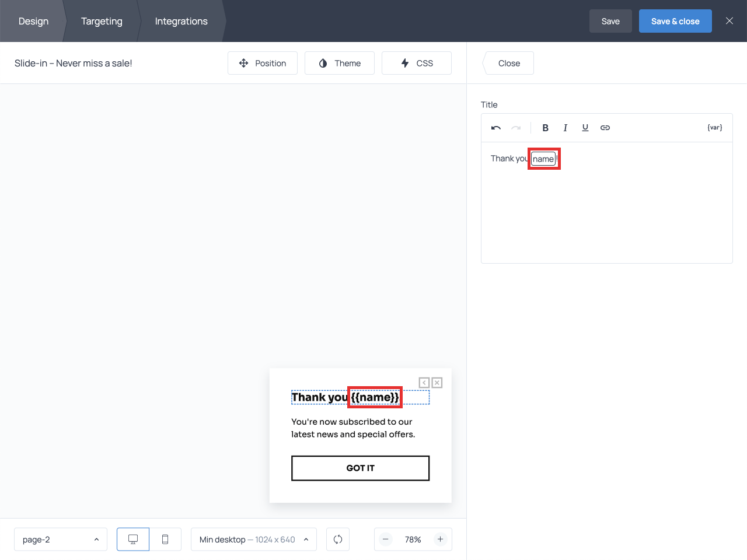Viewport: 747px width, 560px height.
Task: Decrease preview zoom with minus button
Action: click(x=386, y=540)
